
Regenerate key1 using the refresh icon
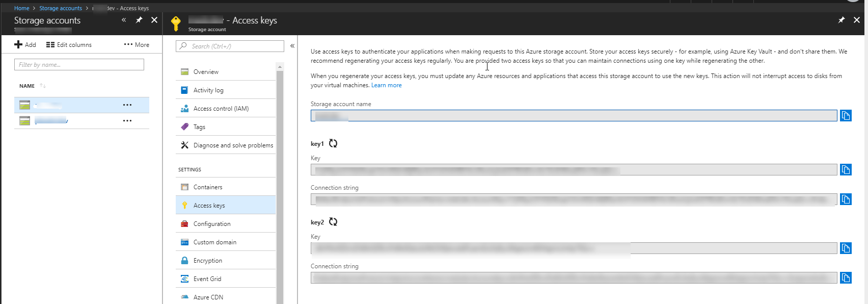[333, 143]
